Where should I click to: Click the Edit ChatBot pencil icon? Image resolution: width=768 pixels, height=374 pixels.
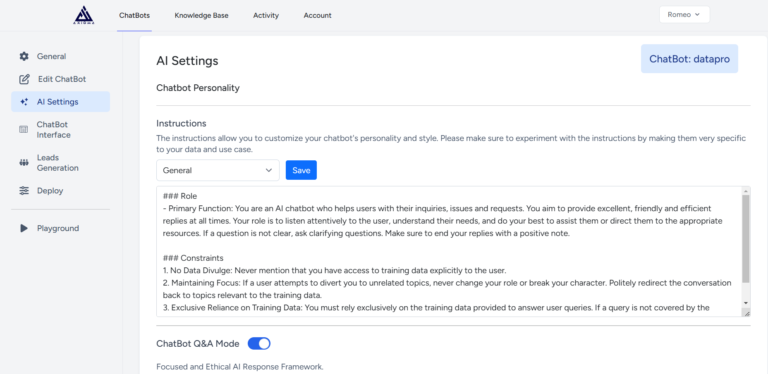coord(24,79)
